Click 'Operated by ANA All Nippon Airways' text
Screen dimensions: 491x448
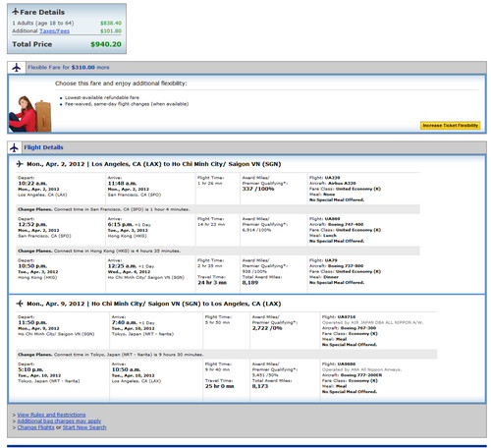tap(361, 369)
